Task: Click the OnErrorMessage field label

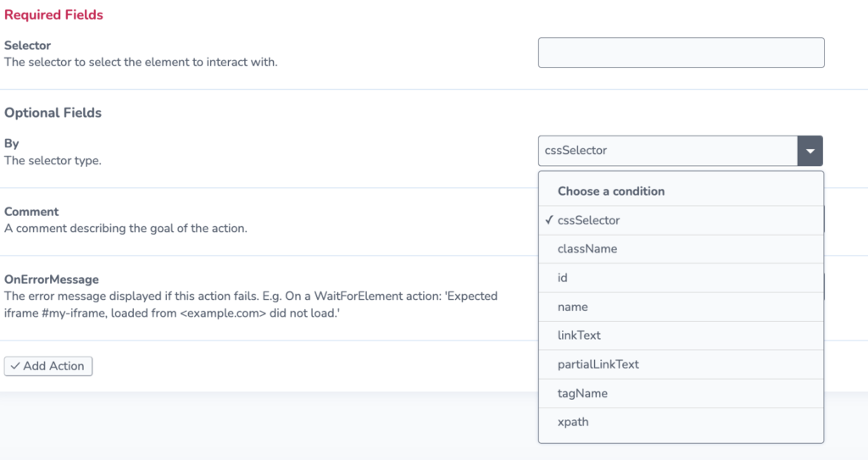Action: pos(52,280)
